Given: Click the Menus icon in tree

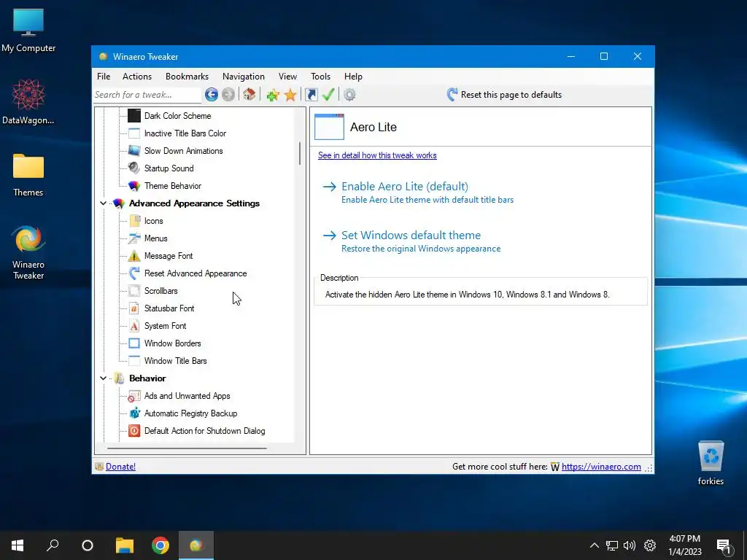Looking at the screenshot, I should click(x=134, y=238).
